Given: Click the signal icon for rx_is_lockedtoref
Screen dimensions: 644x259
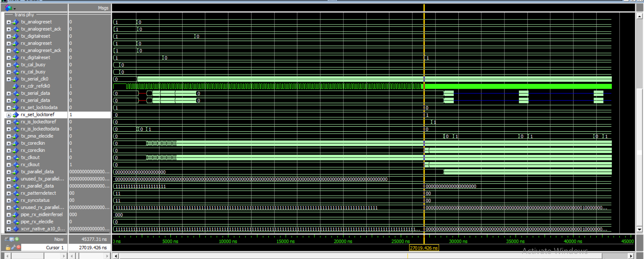Looking at the screenshot, I should 15,122.
